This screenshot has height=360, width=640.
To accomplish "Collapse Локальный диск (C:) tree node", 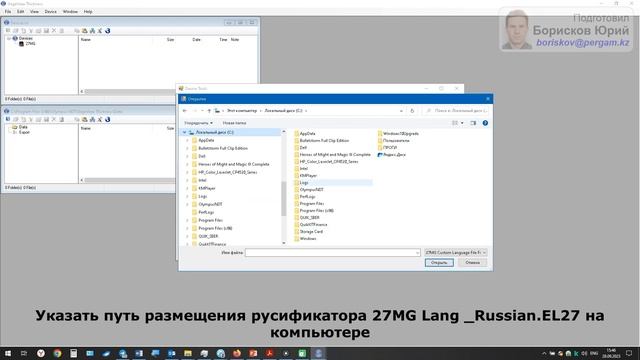I will pyautogui.click(x=184, y=132).
